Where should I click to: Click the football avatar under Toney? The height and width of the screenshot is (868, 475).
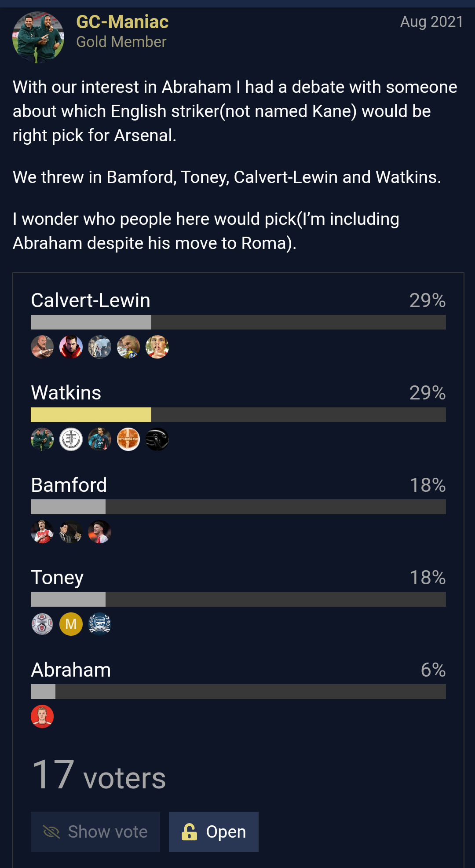pyautogui.click(x=42, y=624)
